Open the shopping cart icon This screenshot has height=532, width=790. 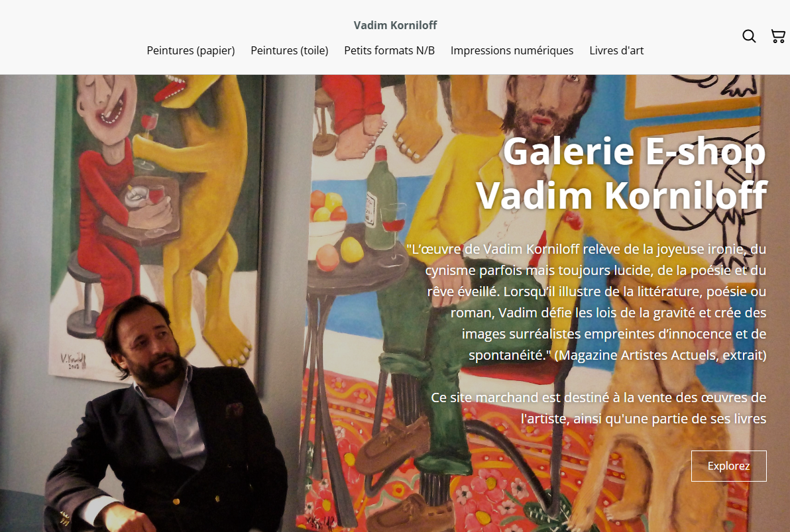coord(779,36)
